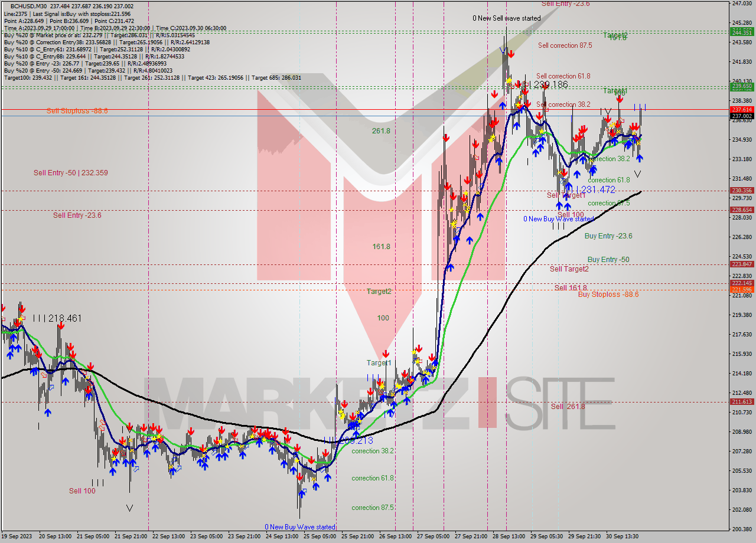Image resolution: width=756 pixels, height=543 pixels.
Task: Click the 'Buy Stoploss -88.6' label
Action: pos(608,295)
